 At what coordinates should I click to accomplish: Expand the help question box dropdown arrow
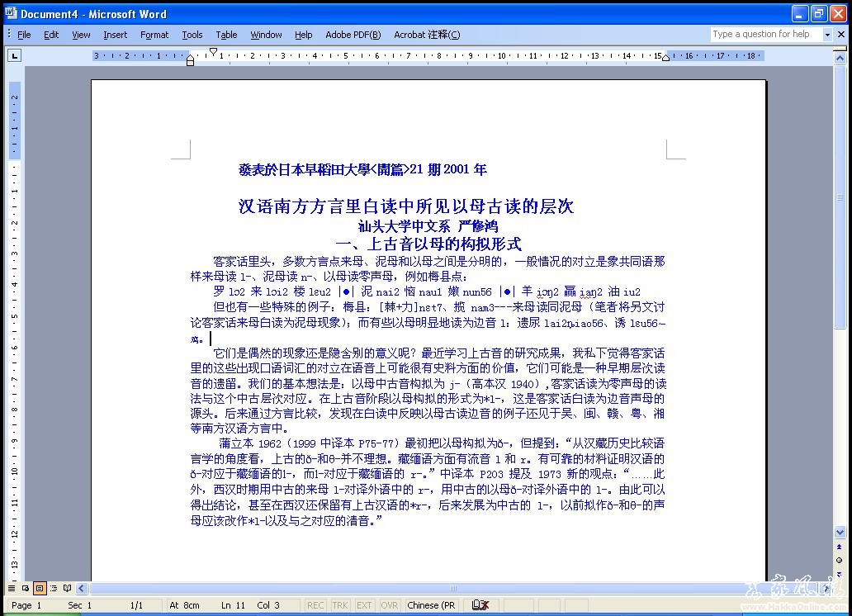827,34
